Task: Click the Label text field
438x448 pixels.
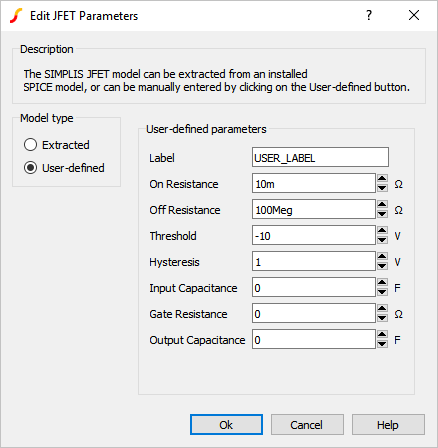Action: pyautogui.click(x=320, y=157)
